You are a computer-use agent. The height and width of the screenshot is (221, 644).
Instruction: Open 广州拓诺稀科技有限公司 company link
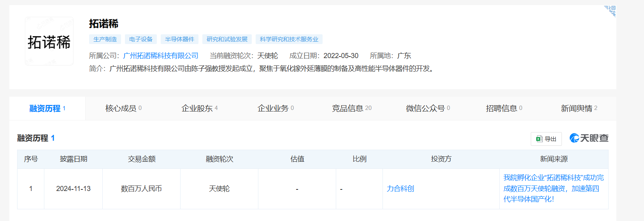click(161, 56)
